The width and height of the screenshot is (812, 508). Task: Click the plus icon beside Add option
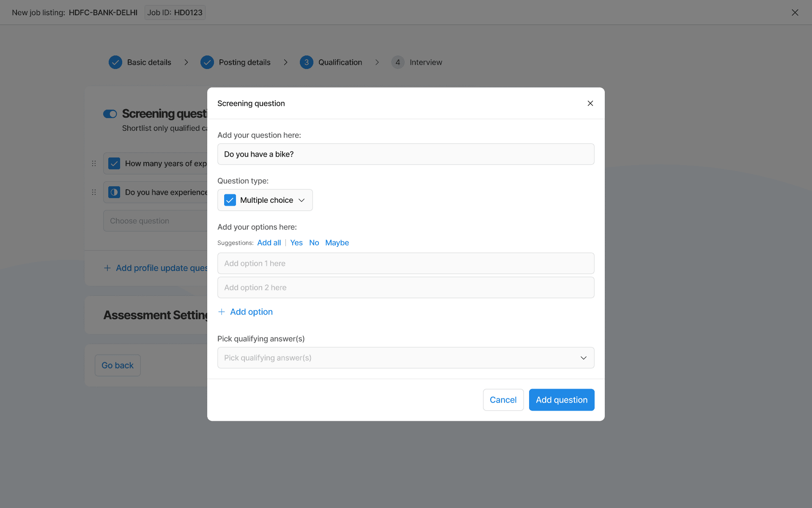click(221, 312)
